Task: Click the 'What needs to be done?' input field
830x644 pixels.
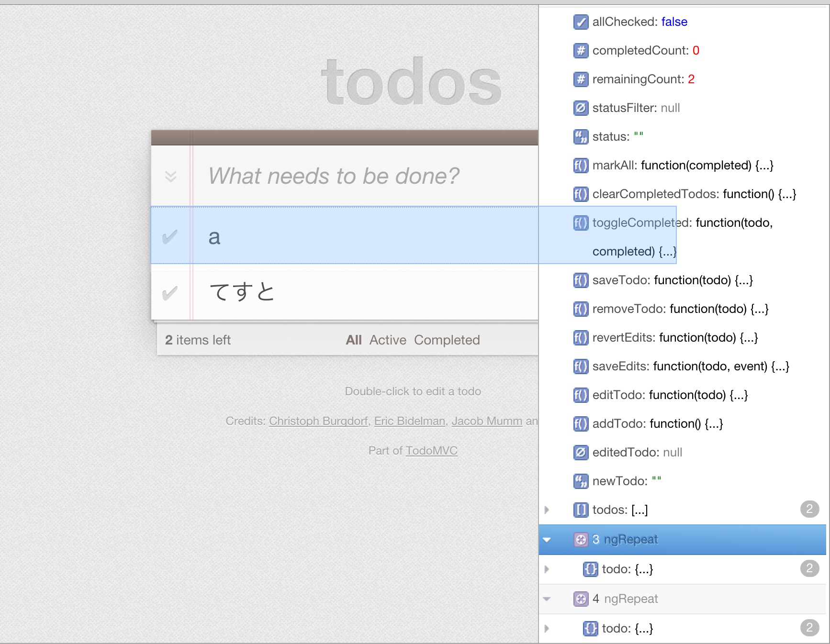Action: click(x=335, y=176)
